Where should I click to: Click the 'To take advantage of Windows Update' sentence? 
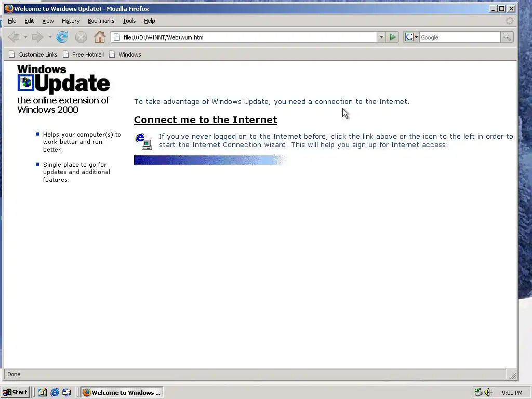tap(272, 101)
